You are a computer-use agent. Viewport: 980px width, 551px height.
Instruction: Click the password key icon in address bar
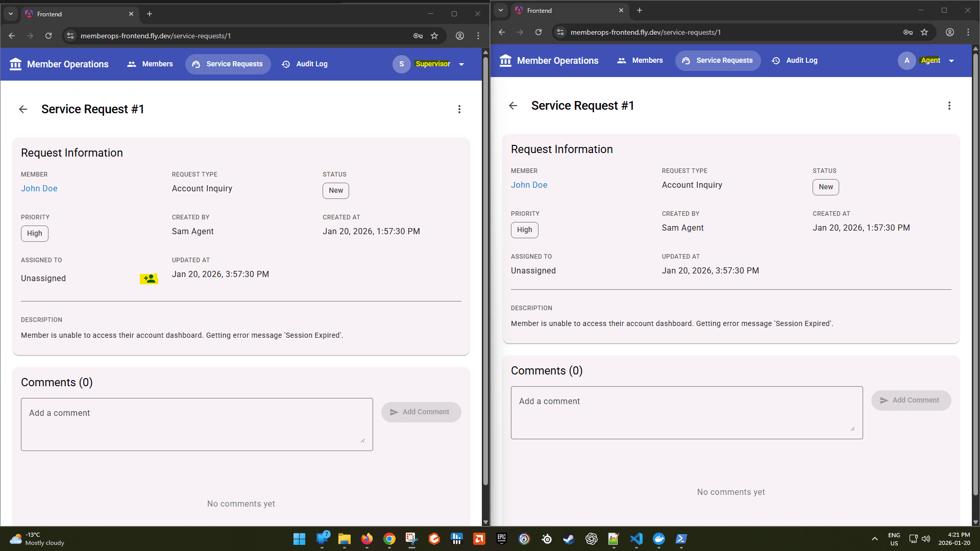tap(418, 36)
